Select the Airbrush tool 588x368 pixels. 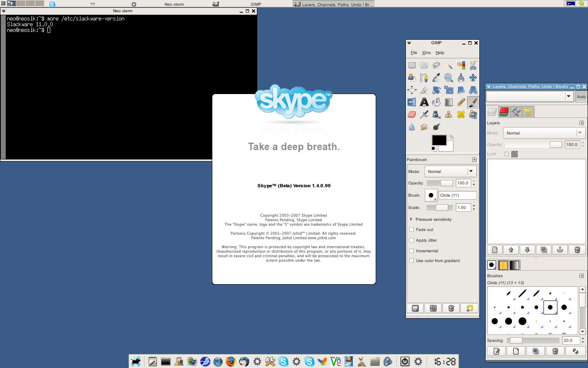coord(424,114)
